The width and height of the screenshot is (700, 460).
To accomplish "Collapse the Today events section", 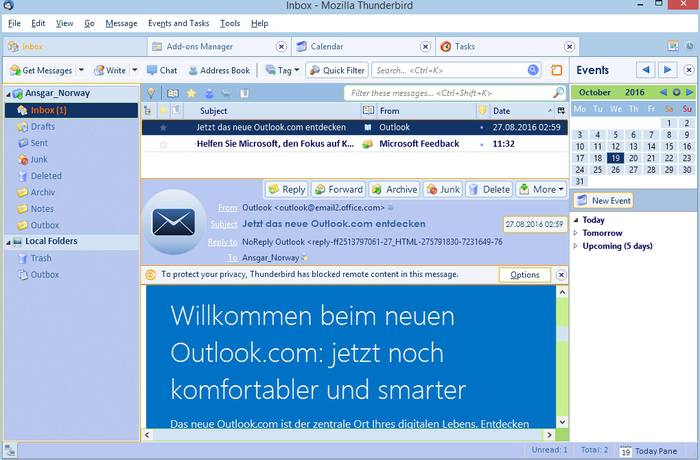I will (576, 220).
